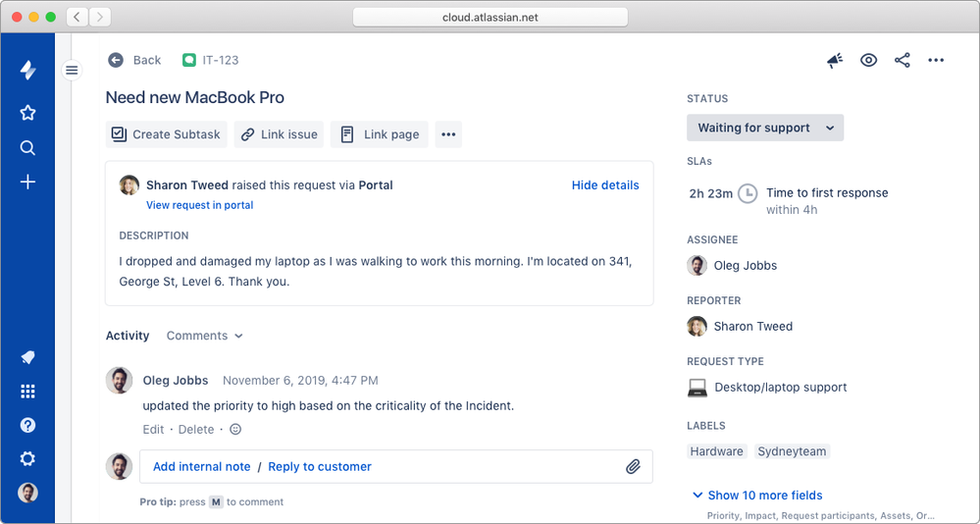Add reaction with the smiley icon
Viewport: 980px width, 524px height.
(235, 430)
